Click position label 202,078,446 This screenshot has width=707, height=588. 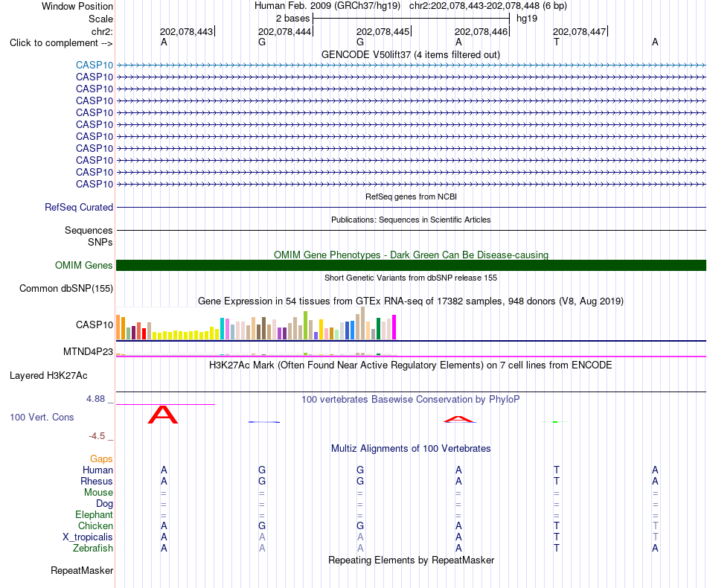point(481,31)
